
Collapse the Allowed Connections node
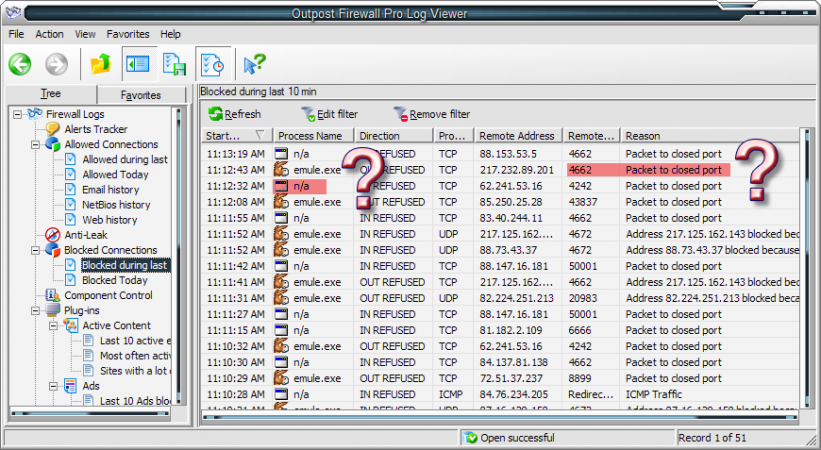pos(36,145)
